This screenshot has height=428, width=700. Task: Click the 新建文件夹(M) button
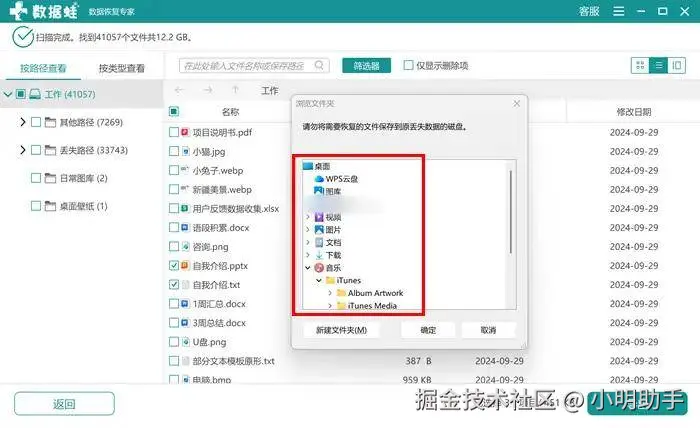tap(342, 330)
